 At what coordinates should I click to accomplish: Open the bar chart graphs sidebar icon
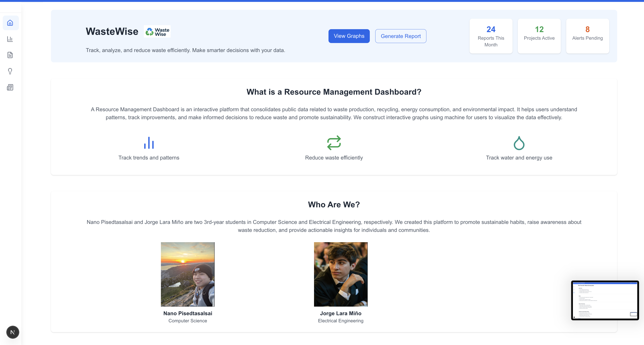(x=10, y=39)
